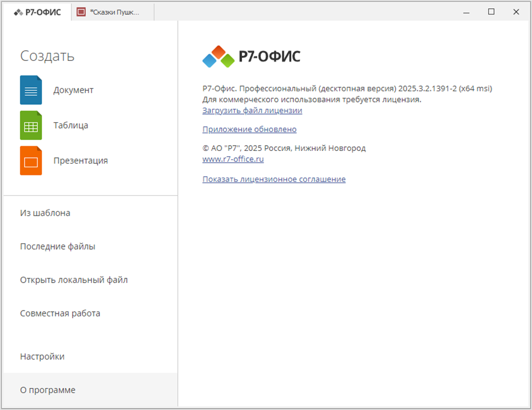Click the Р7-ОФИС logo in the About panel
Screen dimensions: 532x410
point(251,56)
